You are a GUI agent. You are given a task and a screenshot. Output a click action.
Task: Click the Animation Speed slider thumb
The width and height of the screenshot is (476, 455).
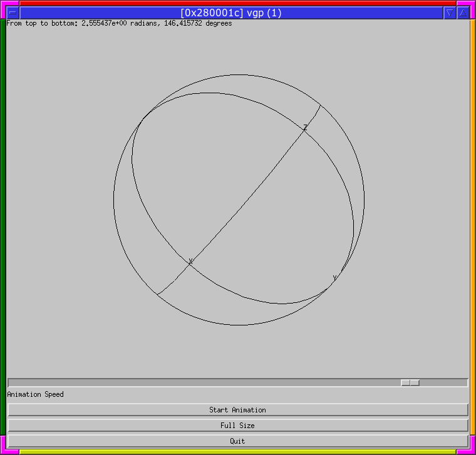click(x=410, y=382)
